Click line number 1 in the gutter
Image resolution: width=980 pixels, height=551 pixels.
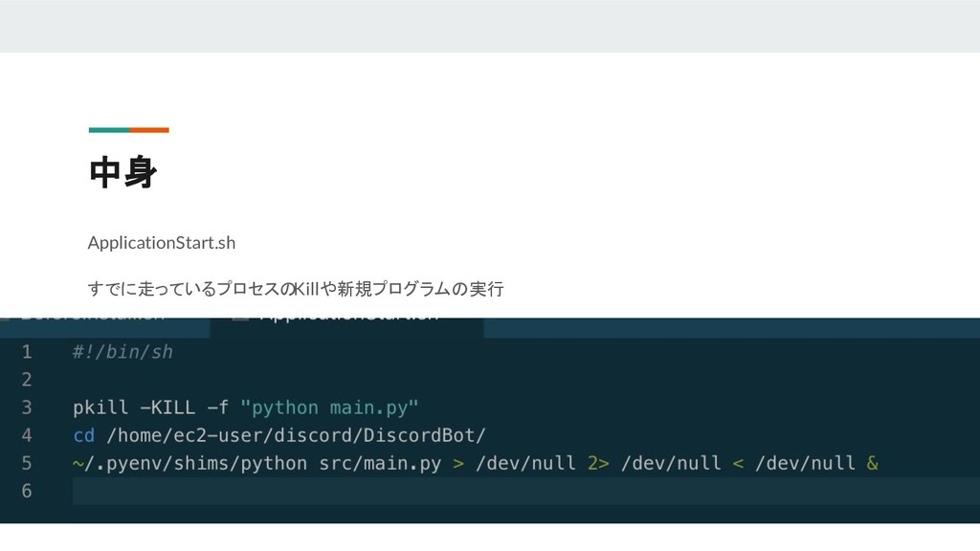(x=26, y=352)
